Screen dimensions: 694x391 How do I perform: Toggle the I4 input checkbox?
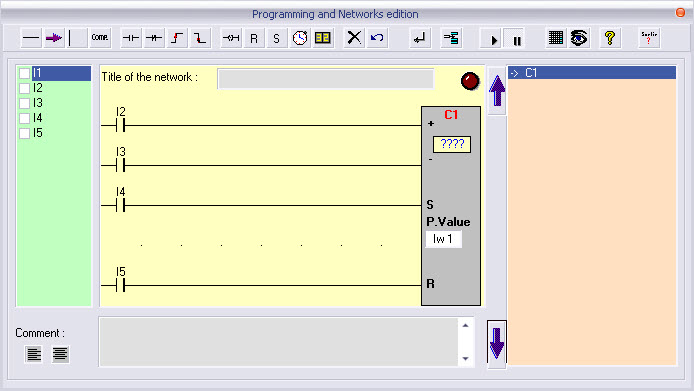[x=25, y=118]
